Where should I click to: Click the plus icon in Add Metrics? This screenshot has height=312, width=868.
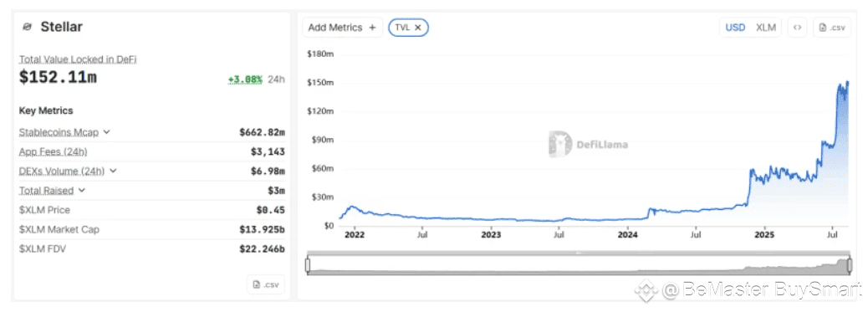(x=372, y=27)
